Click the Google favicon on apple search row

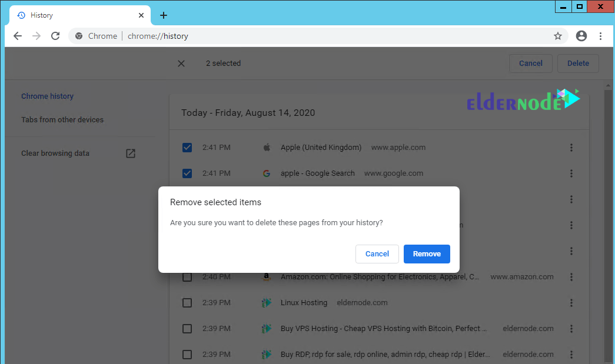[267, 173]
